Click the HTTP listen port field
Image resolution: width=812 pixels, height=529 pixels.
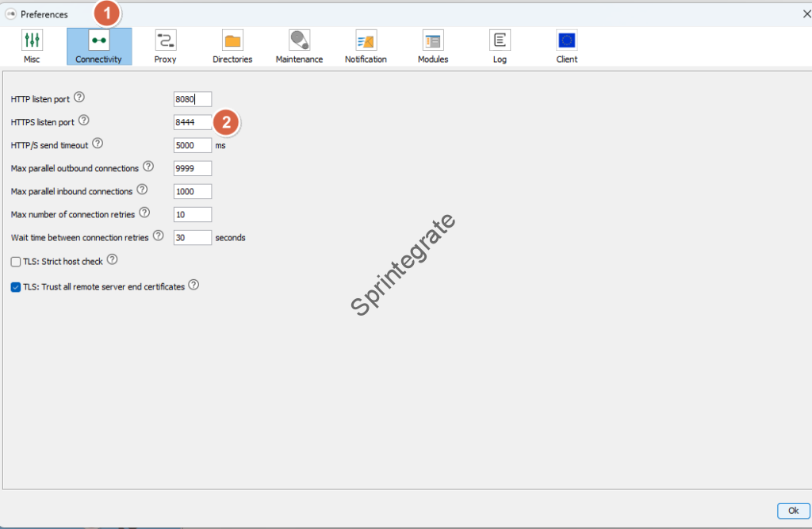tap(193, 99)
